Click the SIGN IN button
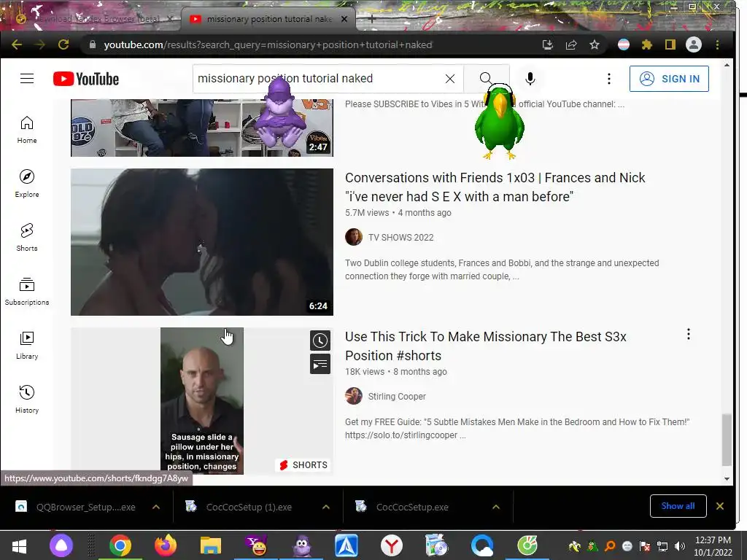Viewport: 747px width, 560px height. pyautogui.click(x=669, y=79)
